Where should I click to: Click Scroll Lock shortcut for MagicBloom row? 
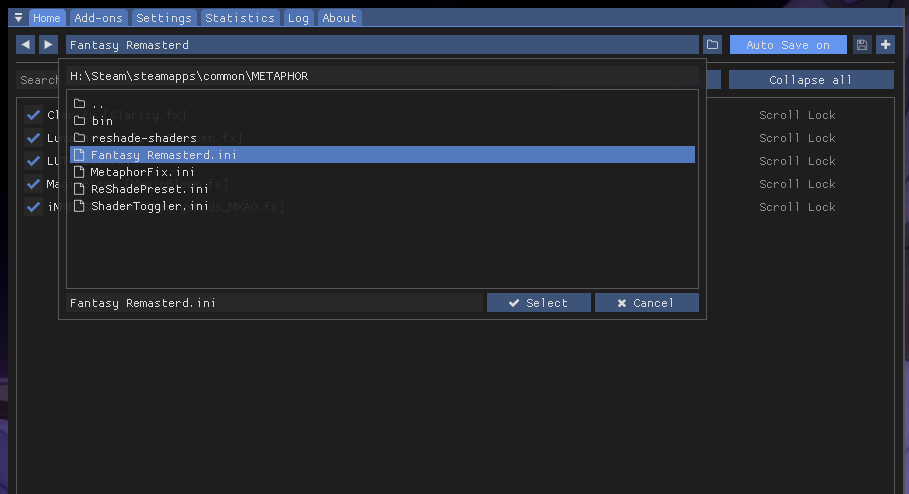click(x=797, y=184)
